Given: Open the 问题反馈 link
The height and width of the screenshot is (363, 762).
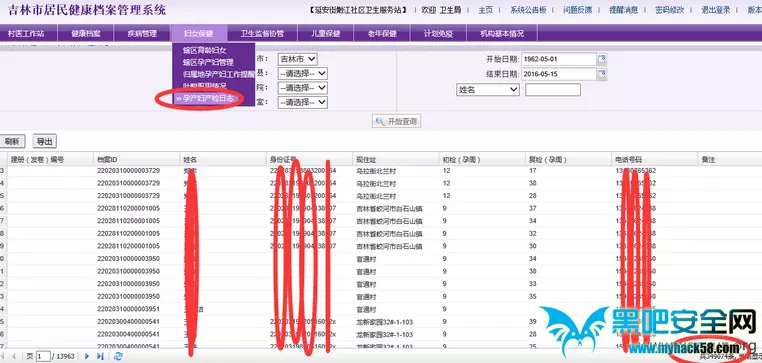Looking at the screenshot, I should click(x=578, y=10).
